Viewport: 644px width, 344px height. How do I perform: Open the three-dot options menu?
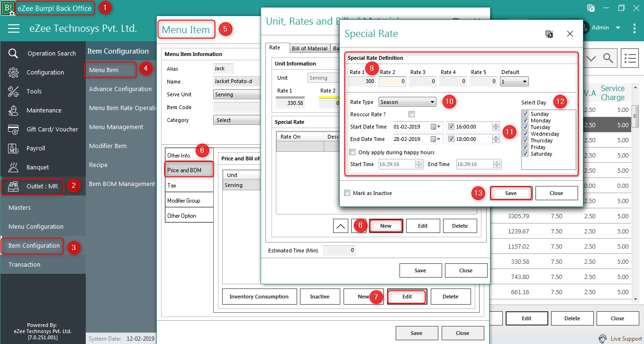(635, 28)
